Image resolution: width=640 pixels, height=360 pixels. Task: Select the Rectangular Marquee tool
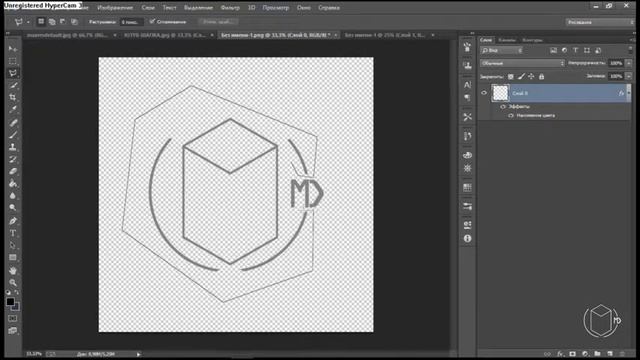13,61
